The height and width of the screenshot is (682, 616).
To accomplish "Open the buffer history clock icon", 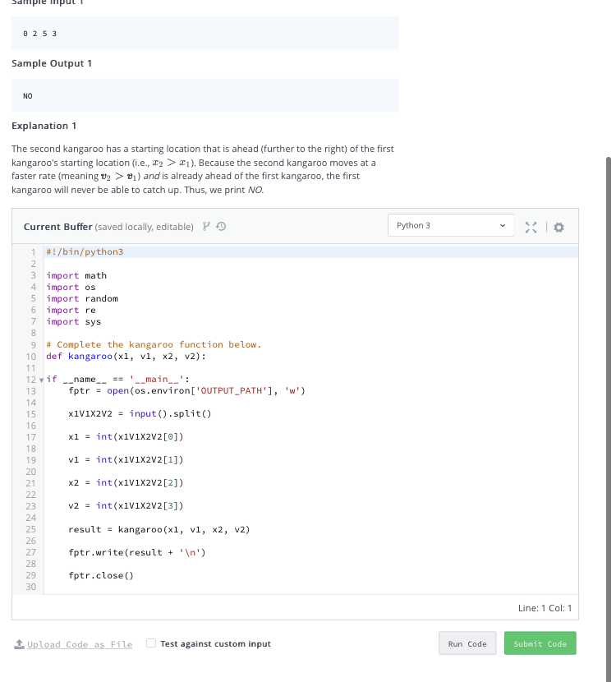I will 221,226.
